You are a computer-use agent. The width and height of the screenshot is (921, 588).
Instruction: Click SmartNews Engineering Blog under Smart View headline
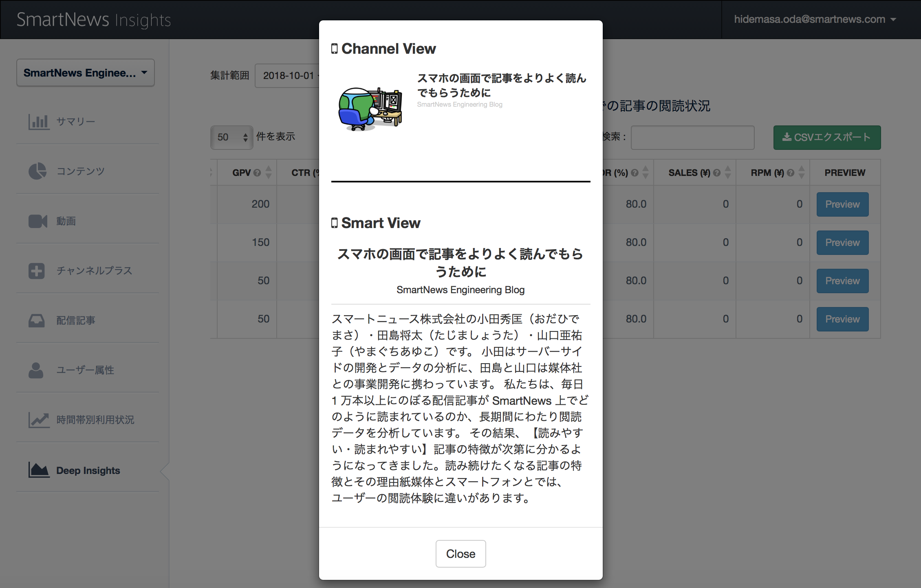point(460,290)
